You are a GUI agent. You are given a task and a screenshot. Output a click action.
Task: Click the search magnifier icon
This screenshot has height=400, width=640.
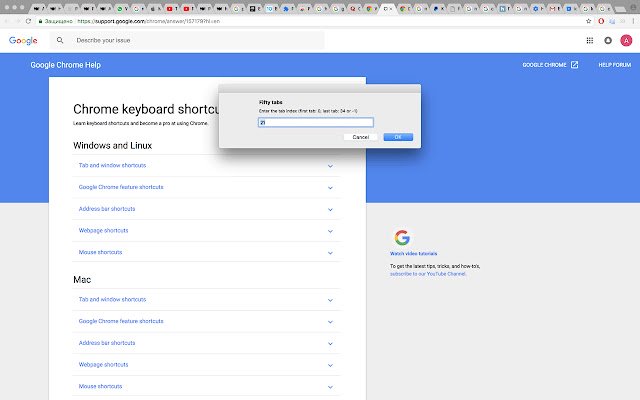point(60,40)
